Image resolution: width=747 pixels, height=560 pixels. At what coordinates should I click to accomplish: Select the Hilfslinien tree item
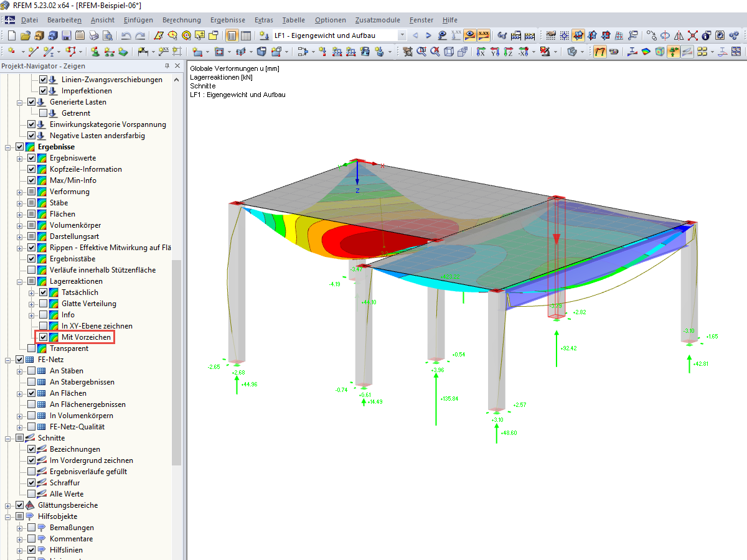66,550
